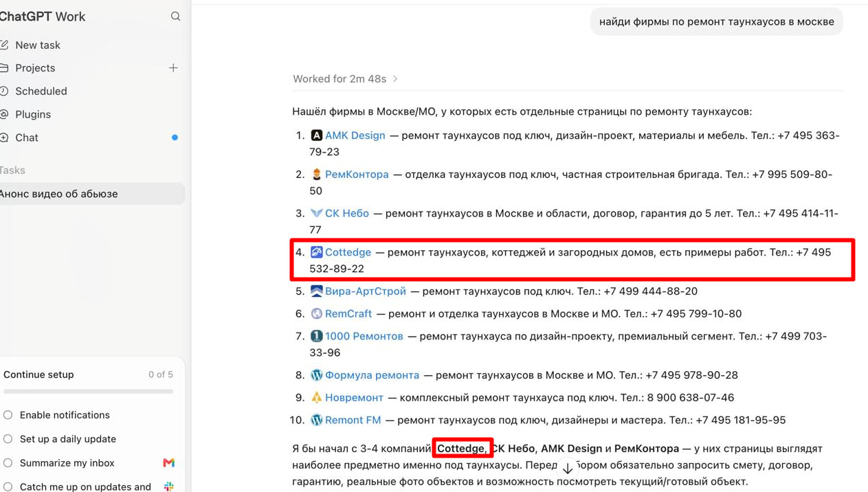Click the RemCraft favicon

(x=316, y=313)
